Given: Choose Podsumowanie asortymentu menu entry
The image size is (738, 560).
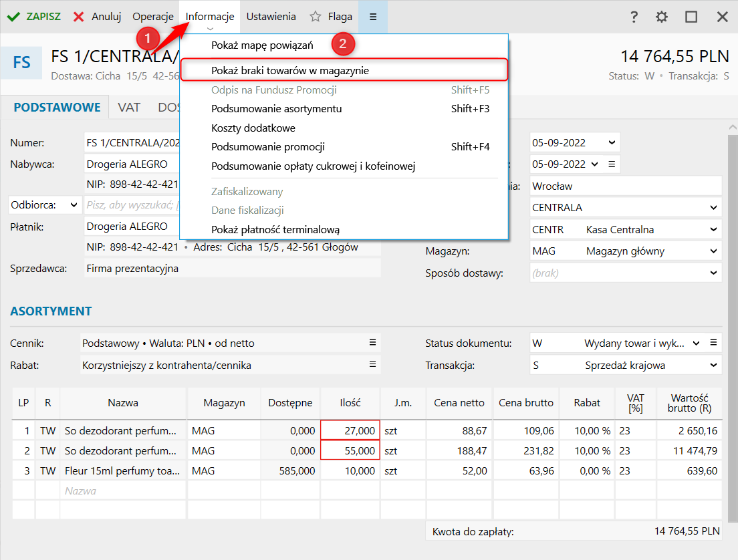Looking at the screenshot, I should point(276,109).
